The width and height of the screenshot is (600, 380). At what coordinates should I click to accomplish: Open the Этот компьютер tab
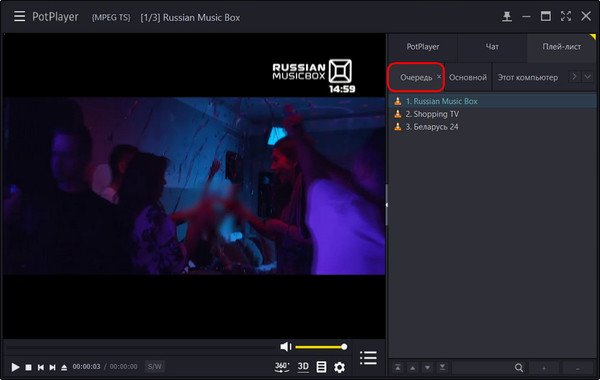[x=528, y=77]
